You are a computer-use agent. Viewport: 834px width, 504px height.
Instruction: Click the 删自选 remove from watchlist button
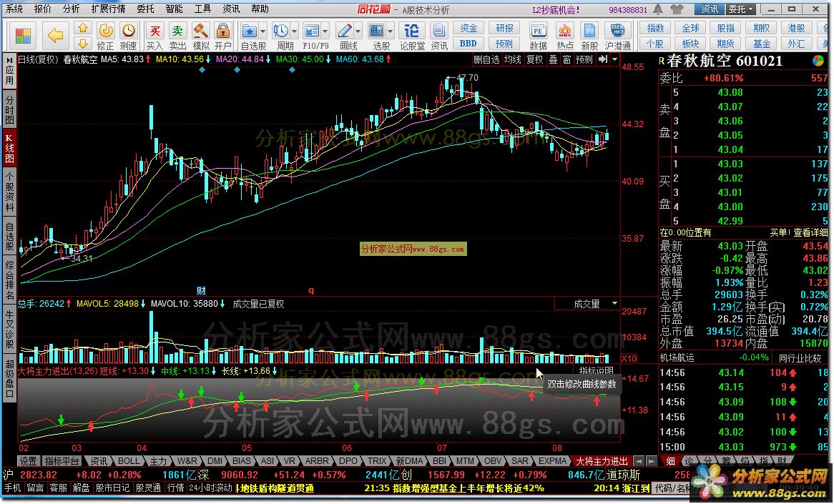(x=486, y=59)
